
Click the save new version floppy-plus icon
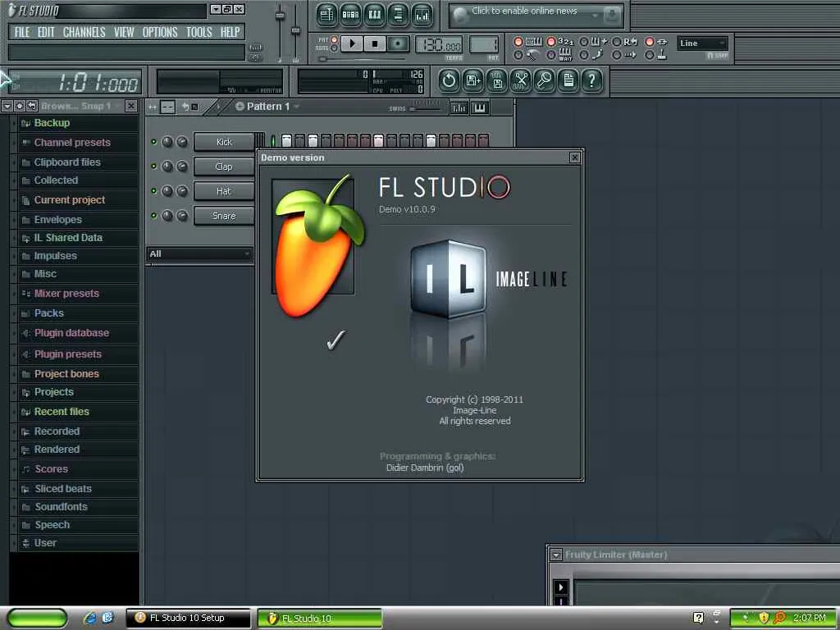click(473, 81)
